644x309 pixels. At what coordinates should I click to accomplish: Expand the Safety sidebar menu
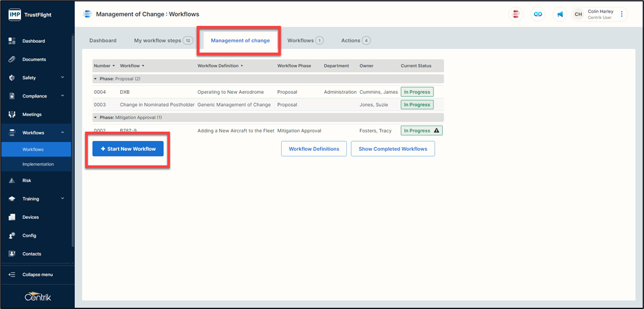coord(37,78)
